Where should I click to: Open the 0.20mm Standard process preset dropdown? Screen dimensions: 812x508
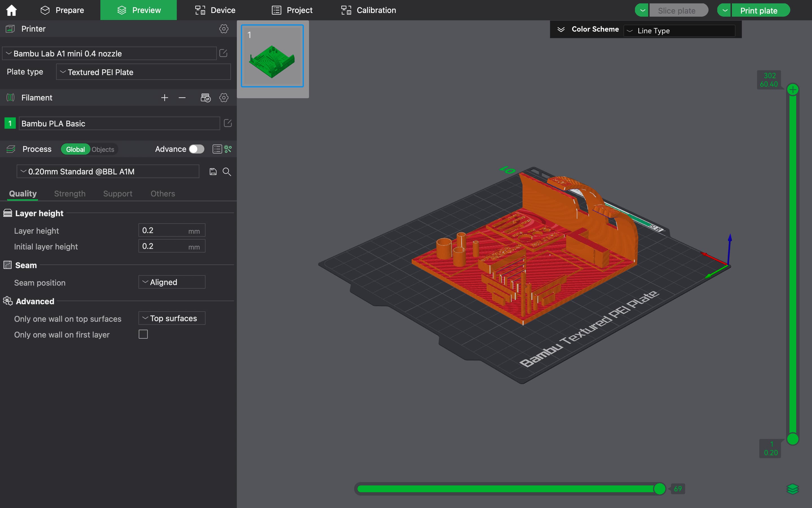click(108, 171)
